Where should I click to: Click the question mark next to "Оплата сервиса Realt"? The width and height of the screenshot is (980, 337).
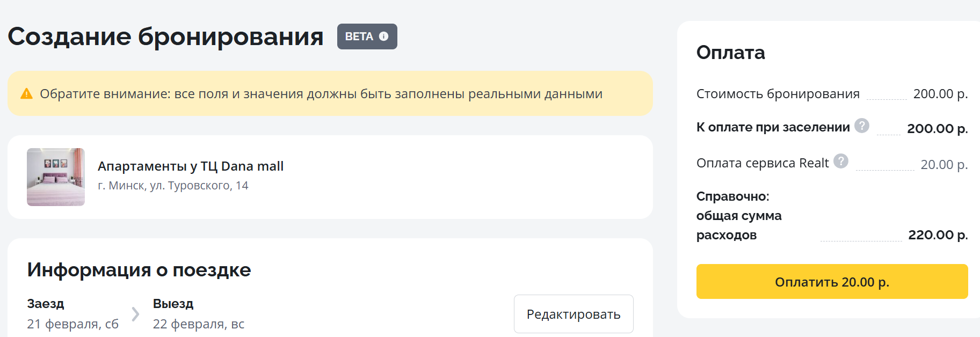[841, 161]
